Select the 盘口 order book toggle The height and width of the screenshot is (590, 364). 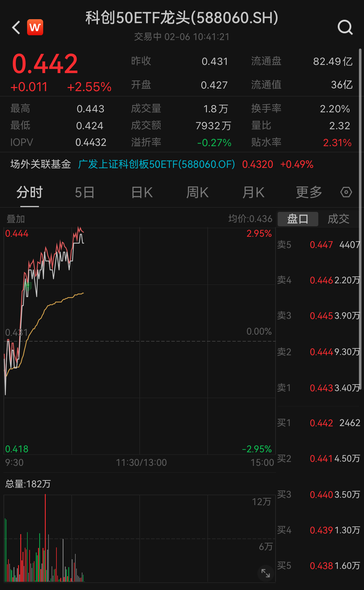pos(298,219)
